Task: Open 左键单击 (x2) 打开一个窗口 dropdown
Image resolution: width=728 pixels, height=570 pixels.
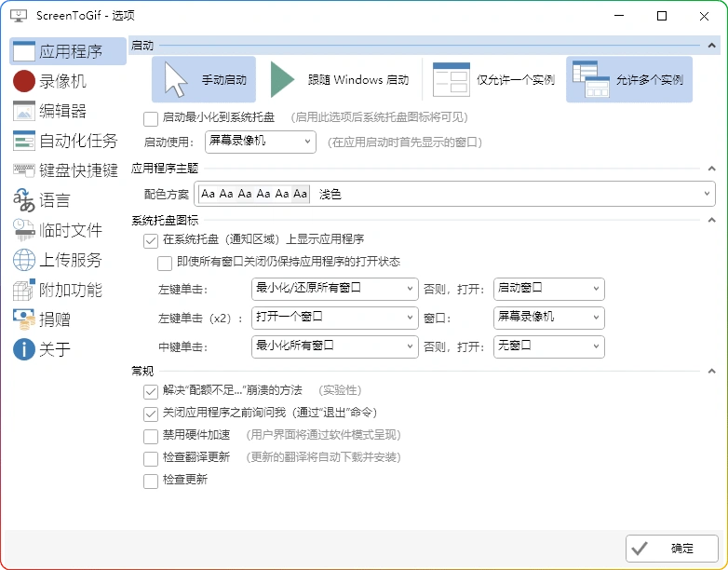Action: pyautogui.click(x=335, y=318)
